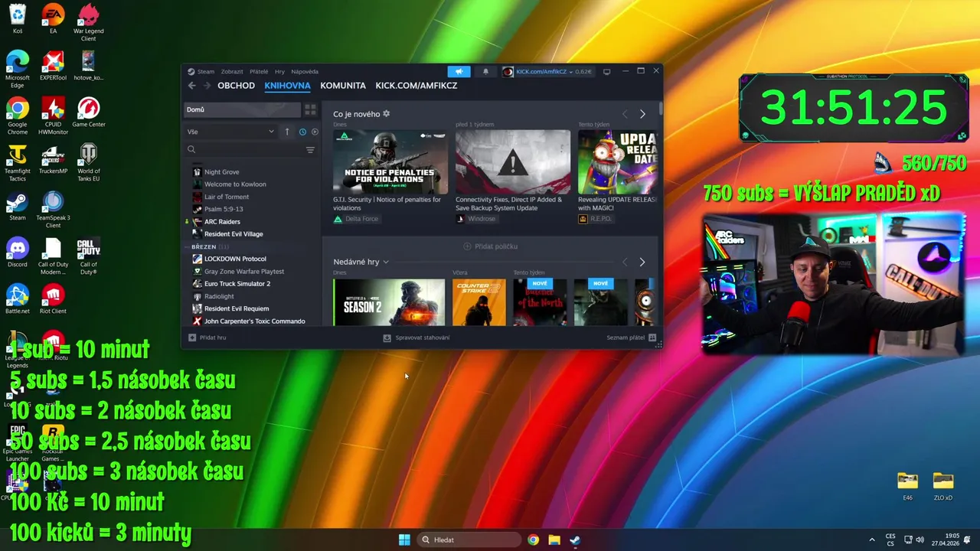
Task: Select the War Legend Client desktop icon
Action: 88,23
